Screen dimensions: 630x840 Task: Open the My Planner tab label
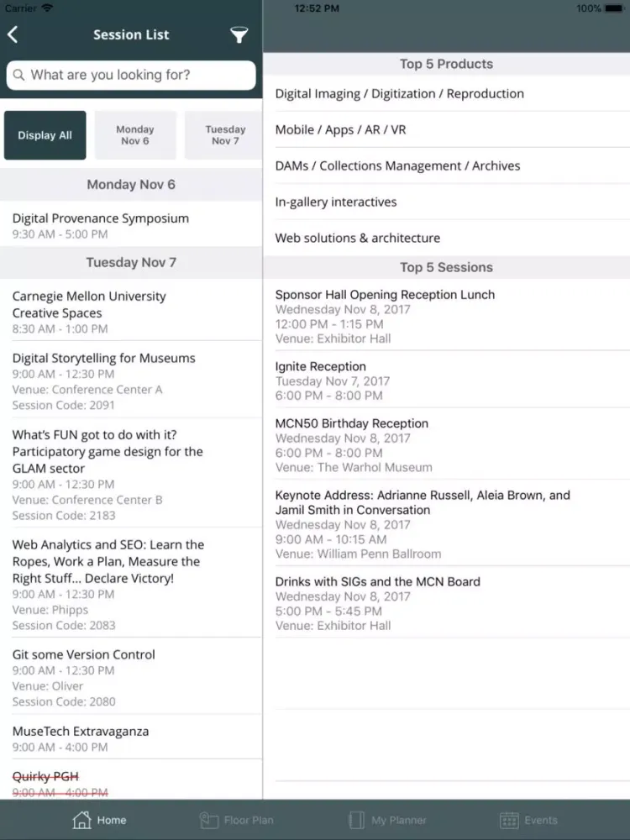tap(398, 820)
